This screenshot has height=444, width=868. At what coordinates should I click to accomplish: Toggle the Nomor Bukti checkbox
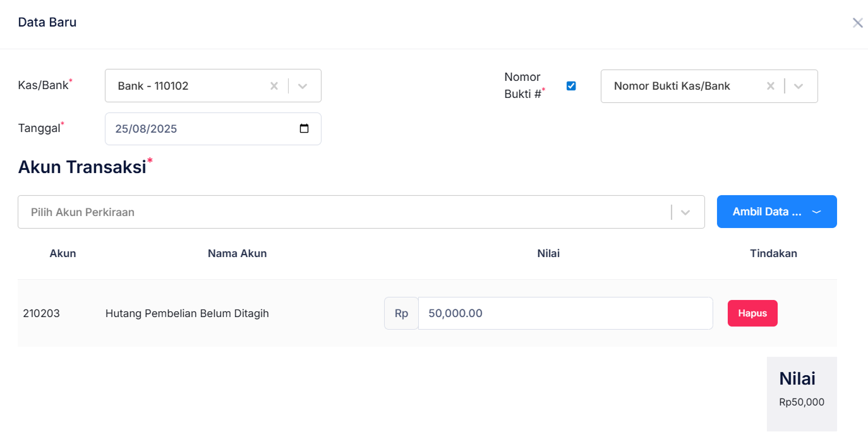pos(571,86)
